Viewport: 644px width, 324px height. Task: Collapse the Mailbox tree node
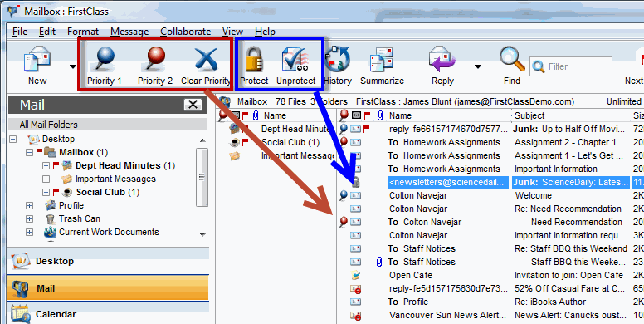coord(29,152)
